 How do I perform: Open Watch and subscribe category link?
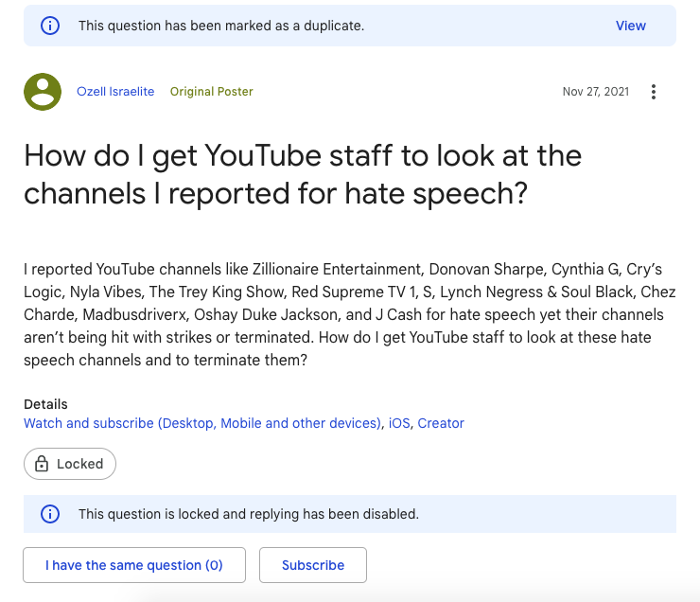[202, 423]
